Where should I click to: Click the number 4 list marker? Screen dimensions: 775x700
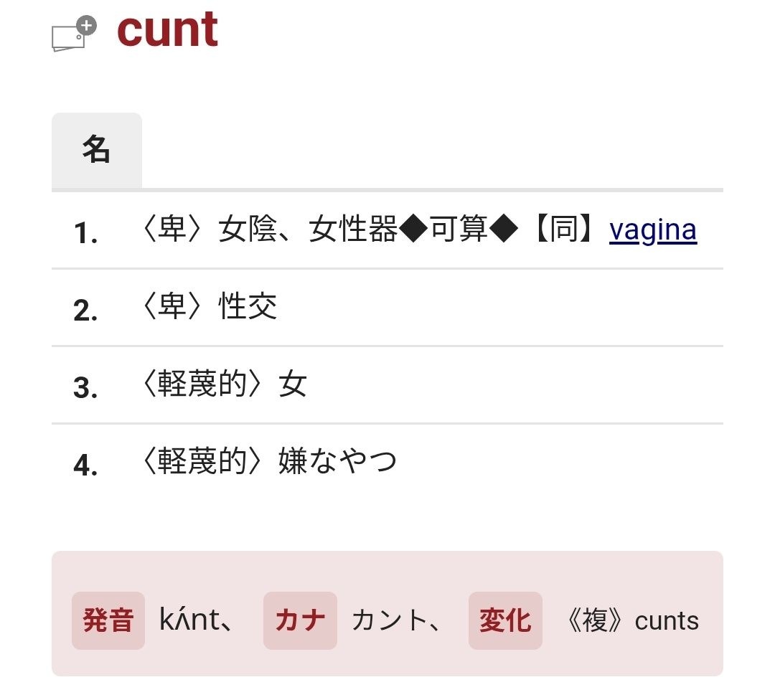[x=85, y=466]
